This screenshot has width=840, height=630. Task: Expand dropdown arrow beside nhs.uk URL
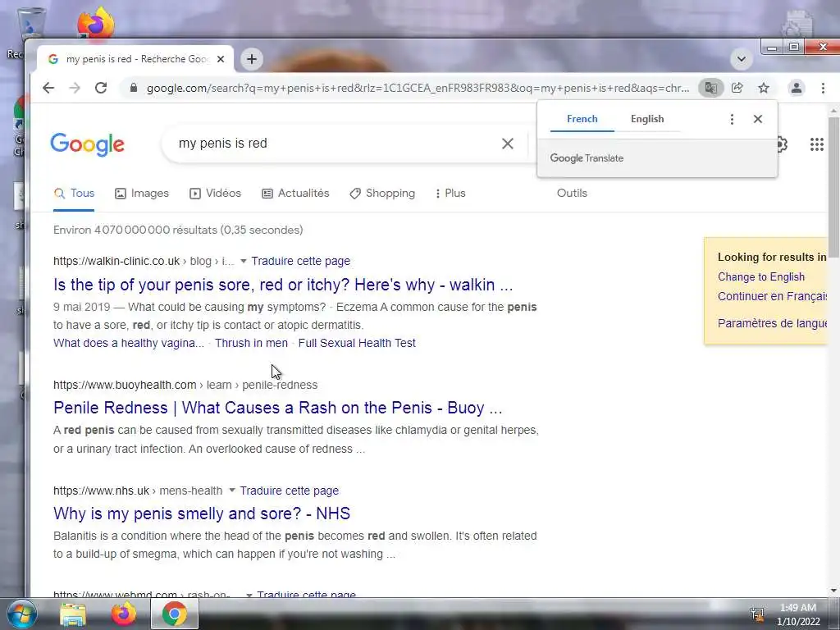tap(232, 491)
